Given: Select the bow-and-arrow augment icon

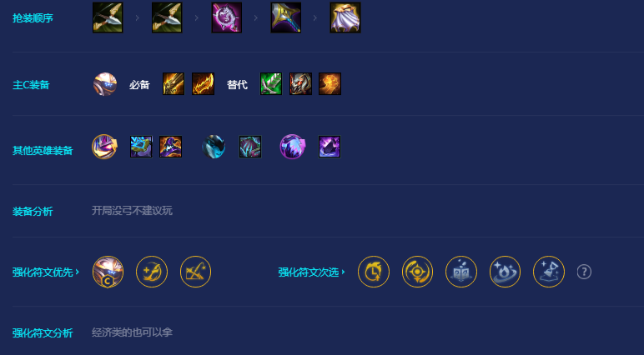Looking at the screenshot, I should (x=195, y=272).
